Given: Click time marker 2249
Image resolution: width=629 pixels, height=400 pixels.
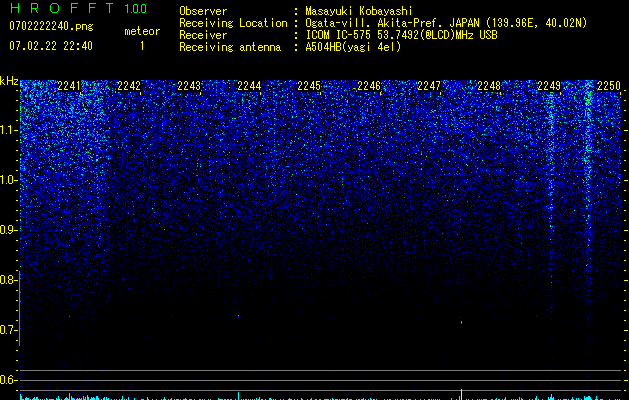Looking at the screenshot, I should pos(549,86).
